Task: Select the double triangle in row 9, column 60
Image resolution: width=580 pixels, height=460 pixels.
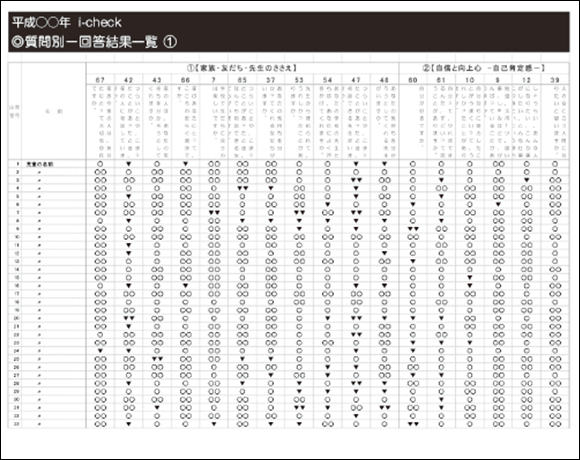Action: pyautogui.click(x=413, y=229)
